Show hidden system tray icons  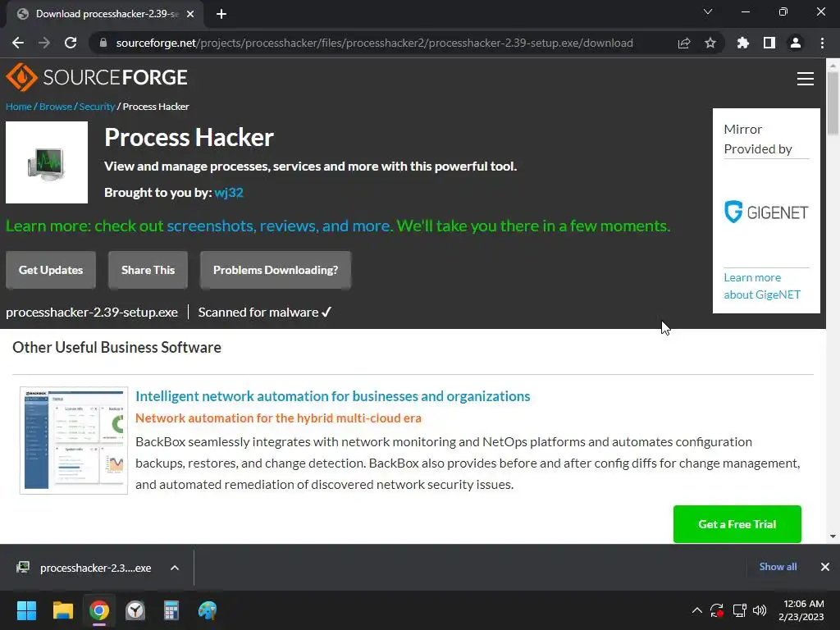pos(697,610)
